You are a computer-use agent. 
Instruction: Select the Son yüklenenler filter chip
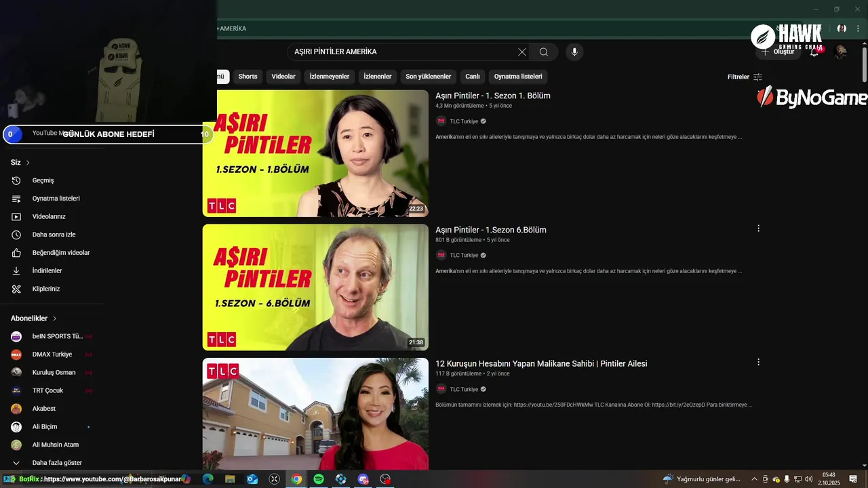pos(429,77)
